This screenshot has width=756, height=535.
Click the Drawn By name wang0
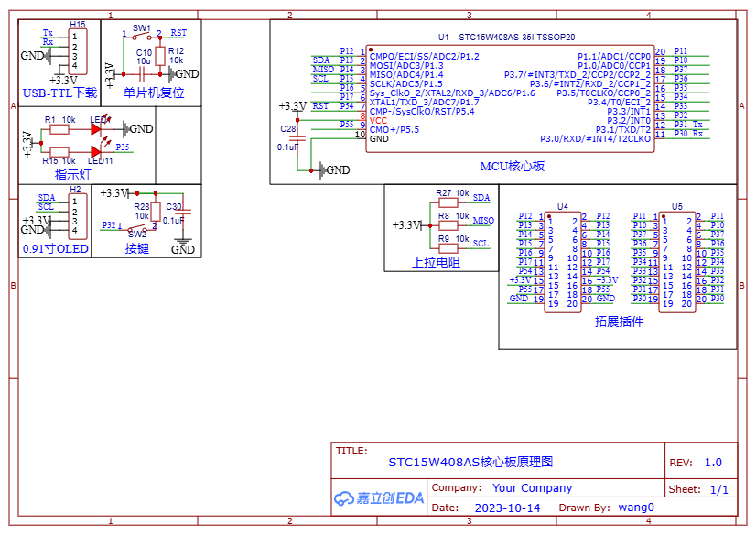click(636, 508)
